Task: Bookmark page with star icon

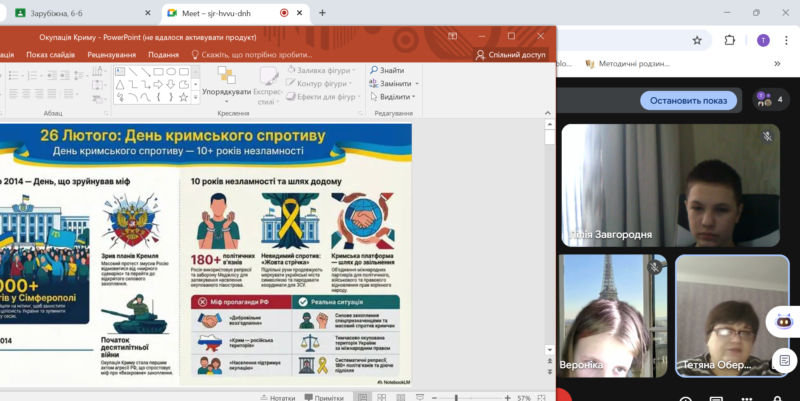Action: (x=697, y=40)
